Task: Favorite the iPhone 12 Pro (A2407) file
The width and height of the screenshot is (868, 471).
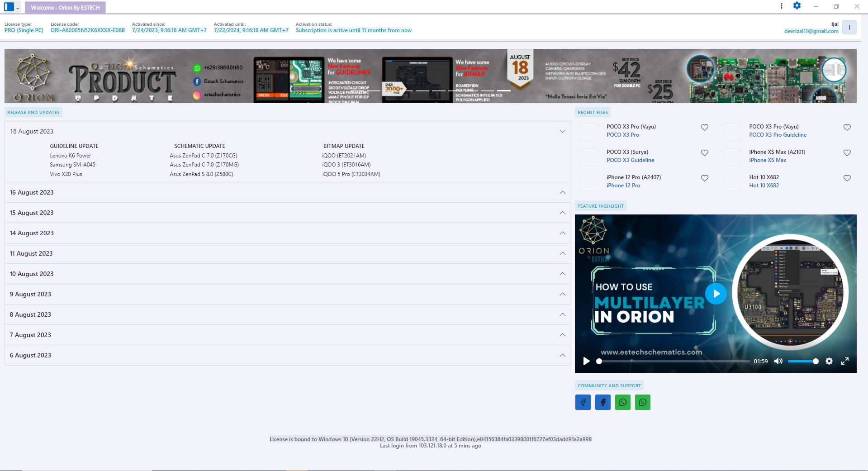Action: tap(704, 178)
